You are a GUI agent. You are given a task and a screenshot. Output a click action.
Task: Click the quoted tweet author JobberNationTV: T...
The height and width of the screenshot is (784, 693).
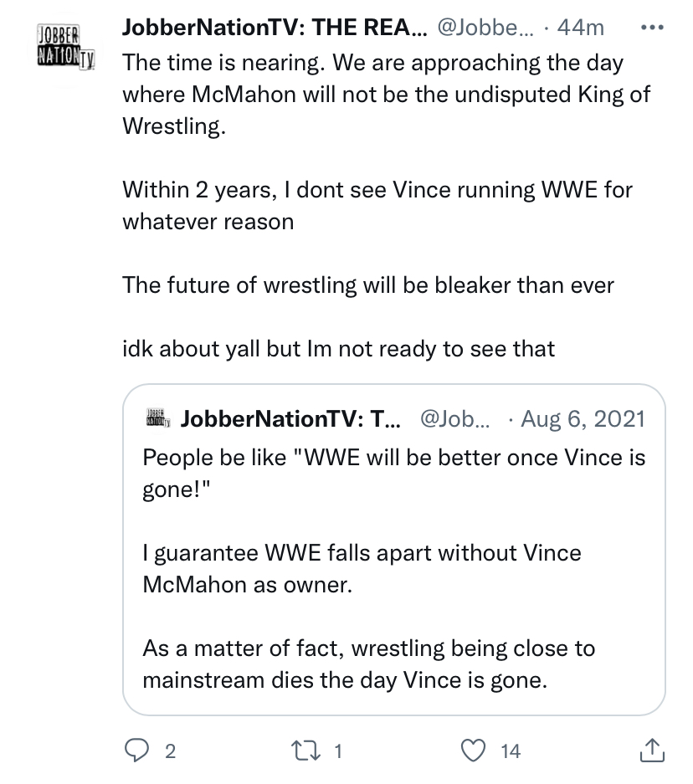pos(290,418)
